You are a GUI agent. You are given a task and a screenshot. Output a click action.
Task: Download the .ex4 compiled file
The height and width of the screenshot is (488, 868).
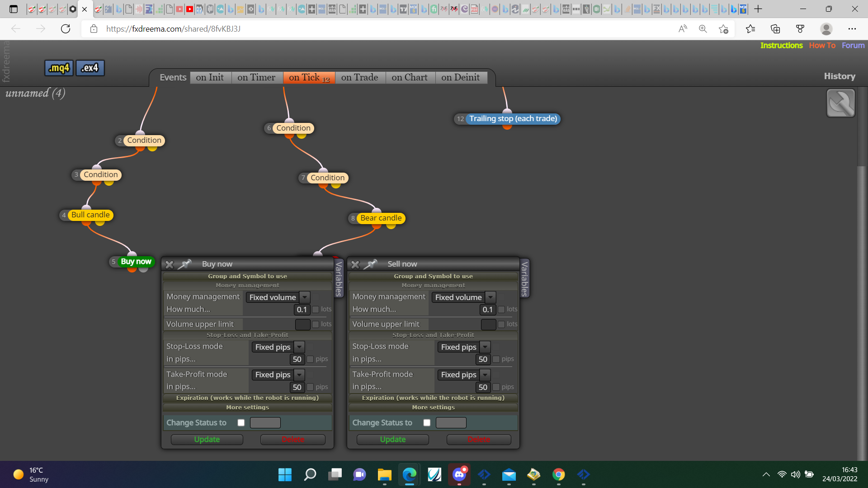click(x=90, y=68)
